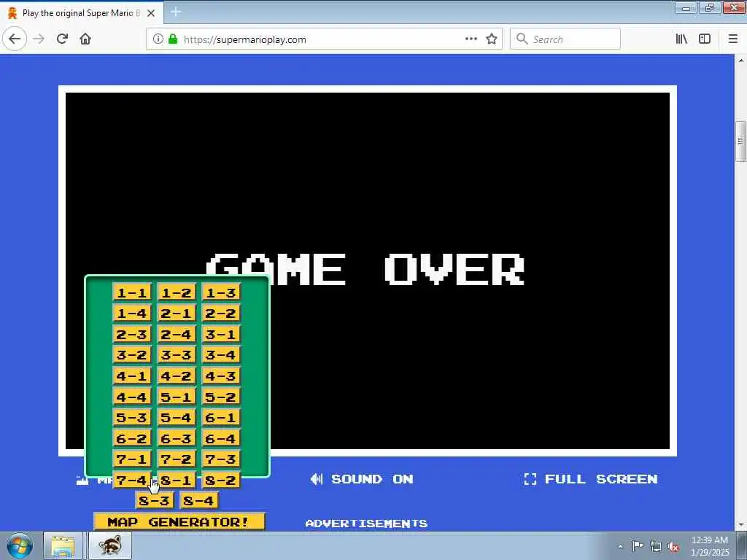Choose map 2-3
The height and width of the screenshot is (560, 747).
click(132, 334)
